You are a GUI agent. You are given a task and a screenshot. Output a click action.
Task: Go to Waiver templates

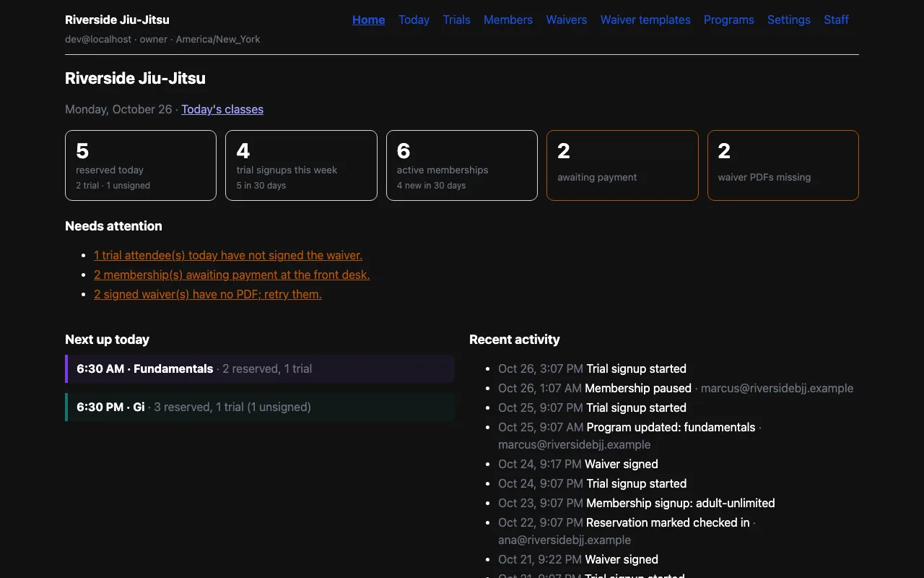[645, 20]
